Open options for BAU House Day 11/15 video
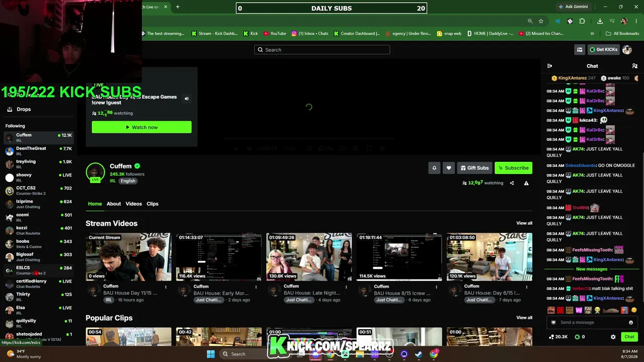The width and height of the screenshot is (644, 362). [166, 287]
